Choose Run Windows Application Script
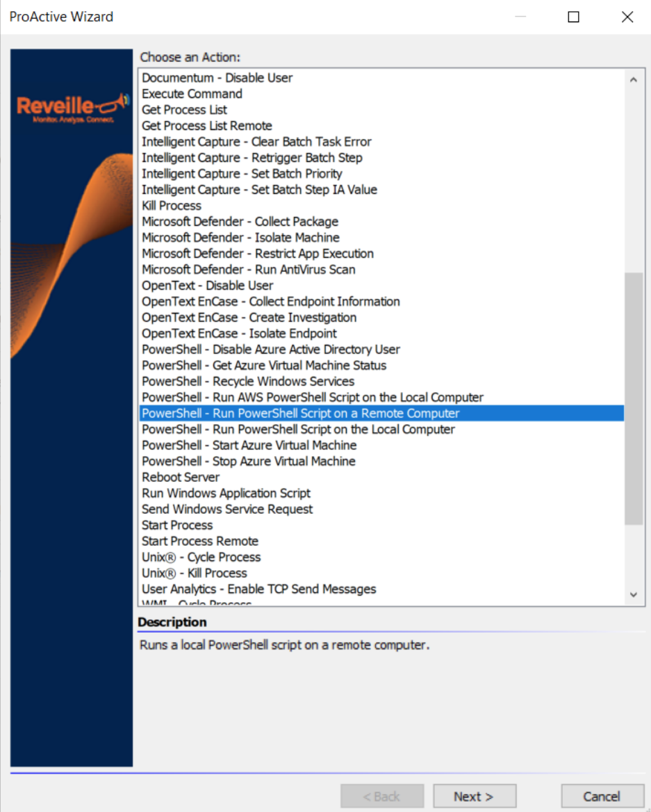Screen dimensions: 651x812 click(x=381, y=494)
